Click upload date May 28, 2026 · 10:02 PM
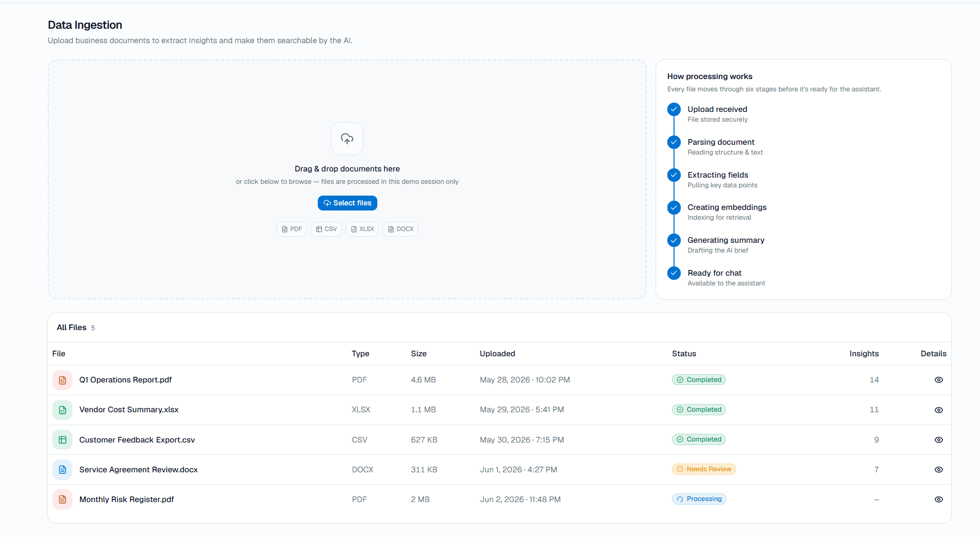The image size is (980, 537). [525, 380]
